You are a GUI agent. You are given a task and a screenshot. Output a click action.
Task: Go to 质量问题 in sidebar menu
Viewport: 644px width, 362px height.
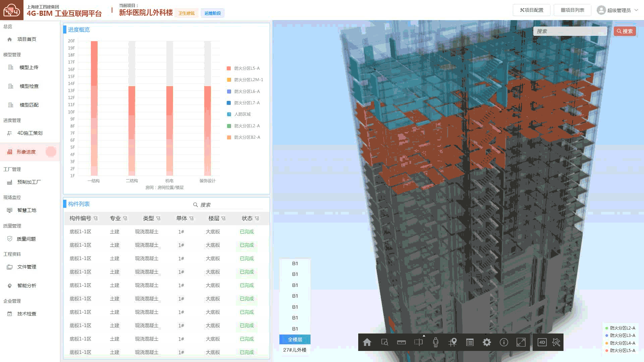coord(26,239)
